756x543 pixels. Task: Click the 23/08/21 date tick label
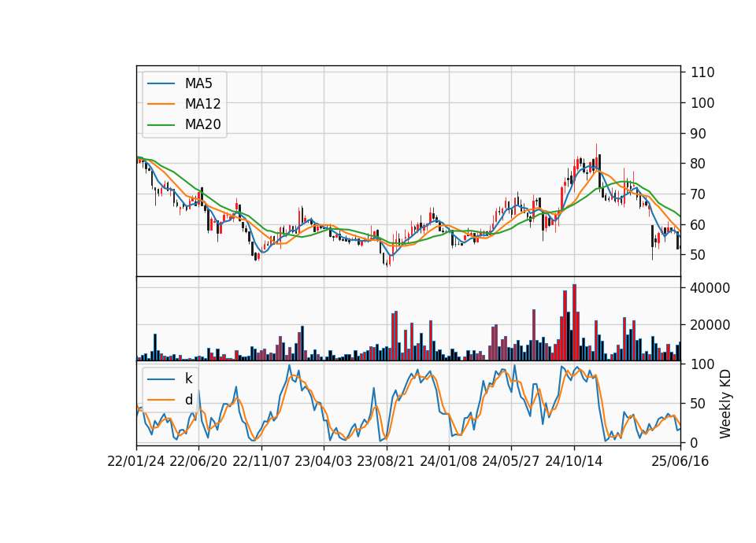click(386, 461)
